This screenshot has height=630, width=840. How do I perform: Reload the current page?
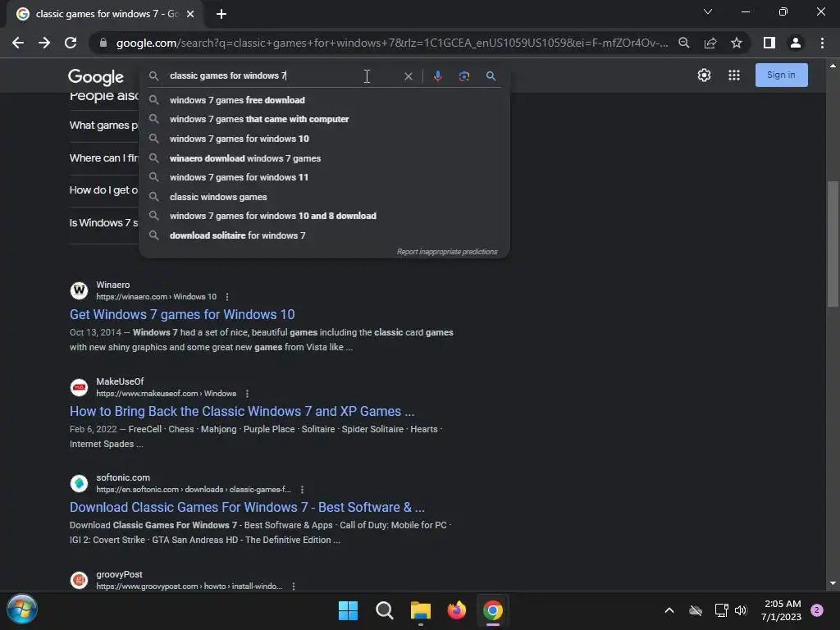pyautogui.click(x=71, y=43)
